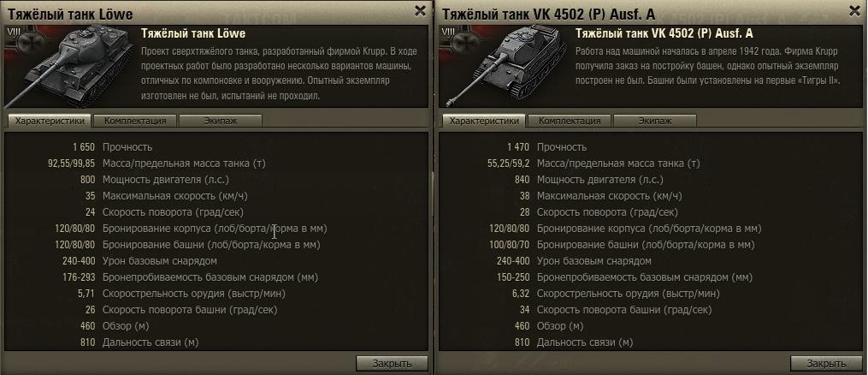Select Характеристики tab in VK 4502 window
868x375 pixels.
coord(484,121)
